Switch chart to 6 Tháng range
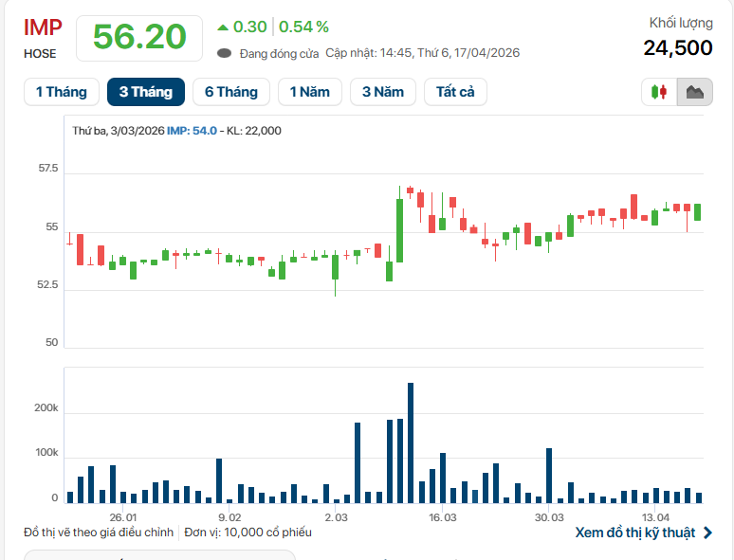Viewport: 734px width, 560px height. [x=230, y=92]
